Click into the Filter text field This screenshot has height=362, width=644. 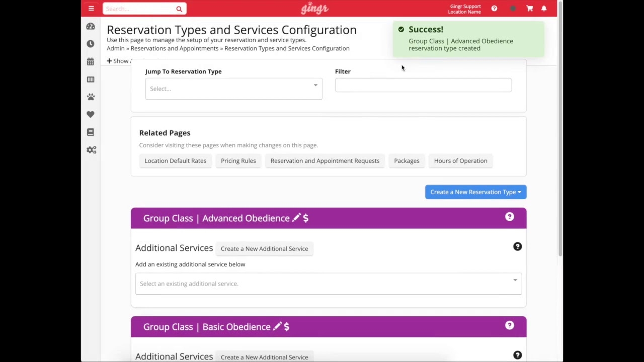click(423, 85)
